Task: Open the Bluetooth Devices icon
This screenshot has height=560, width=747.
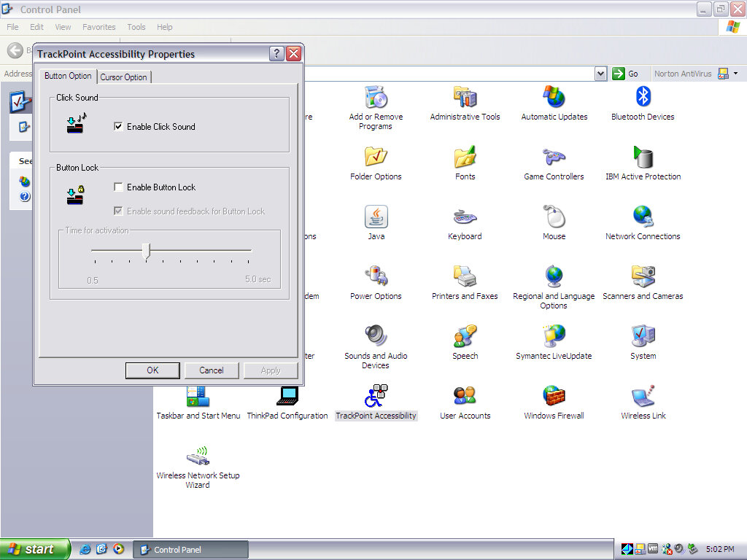Action: tap(643, 97)
